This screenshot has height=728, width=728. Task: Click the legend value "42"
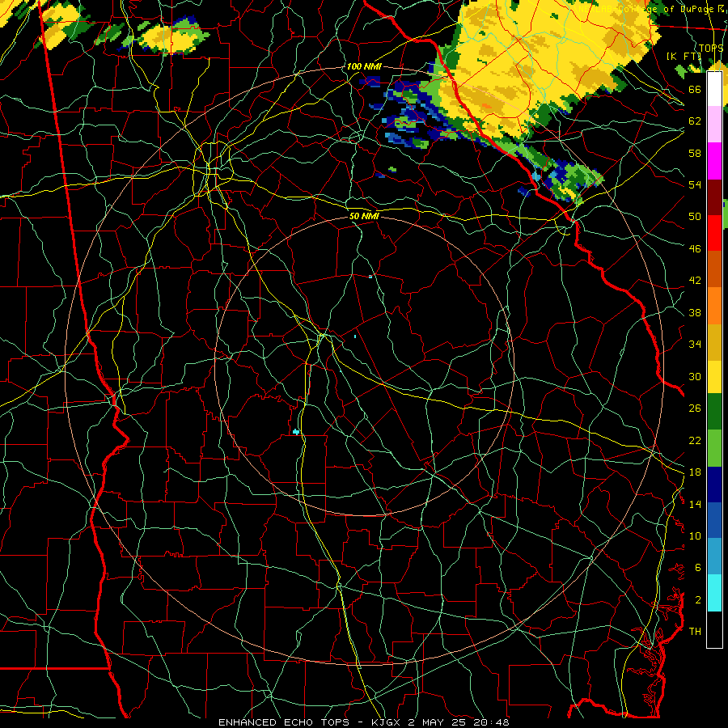695,281
